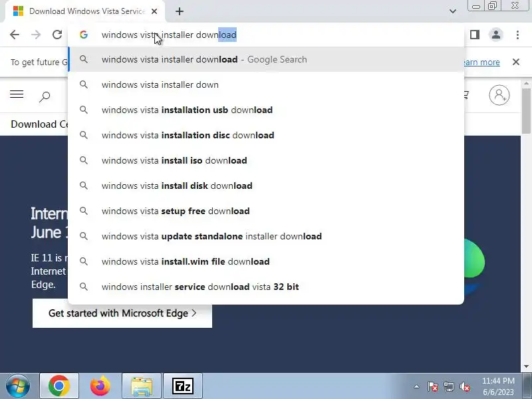Click the scrollbar up arrow
532x399 pixels.
pos(526,83)
